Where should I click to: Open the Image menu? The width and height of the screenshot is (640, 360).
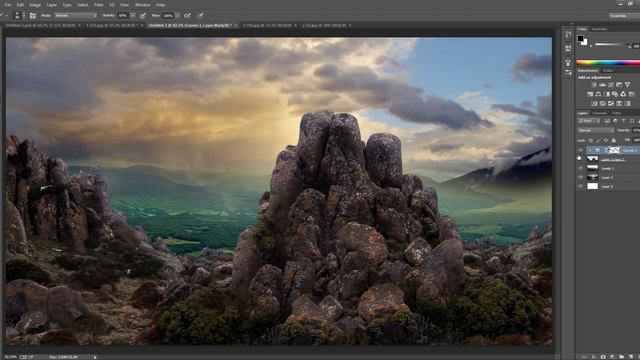click(x=35, y=5)
